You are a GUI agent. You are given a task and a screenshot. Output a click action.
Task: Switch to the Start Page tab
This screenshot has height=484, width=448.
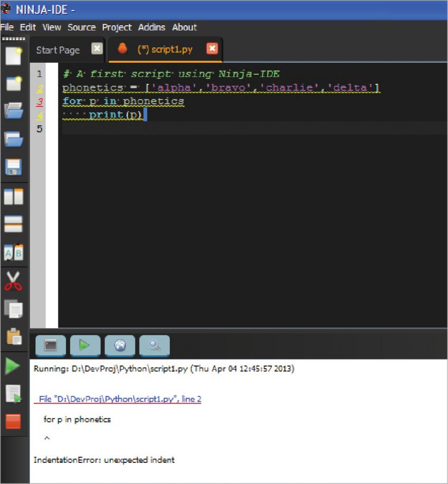coord(58,50)
